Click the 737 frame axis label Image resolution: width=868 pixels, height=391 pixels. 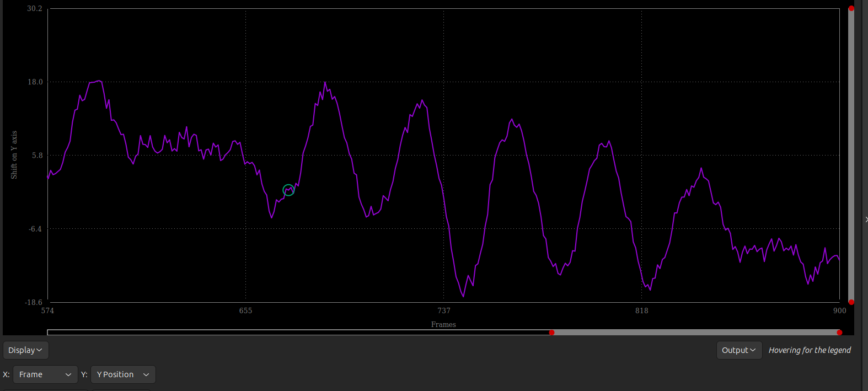click(444, 310)
